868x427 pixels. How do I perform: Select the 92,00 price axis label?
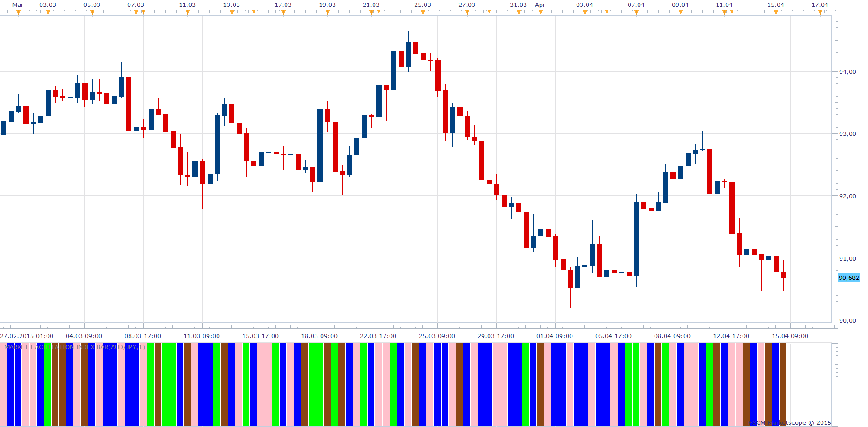point(847,196)
